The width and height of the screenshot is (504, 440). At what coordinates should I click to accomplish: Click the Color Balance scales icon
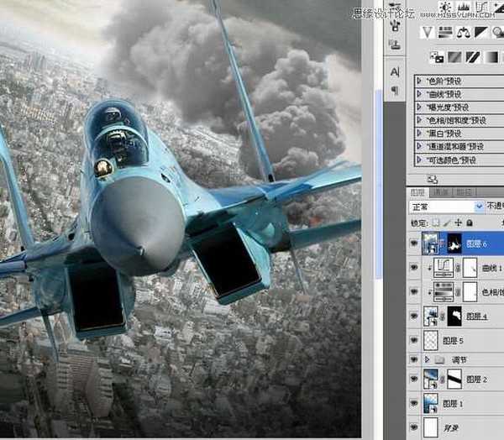pos(463,33)
